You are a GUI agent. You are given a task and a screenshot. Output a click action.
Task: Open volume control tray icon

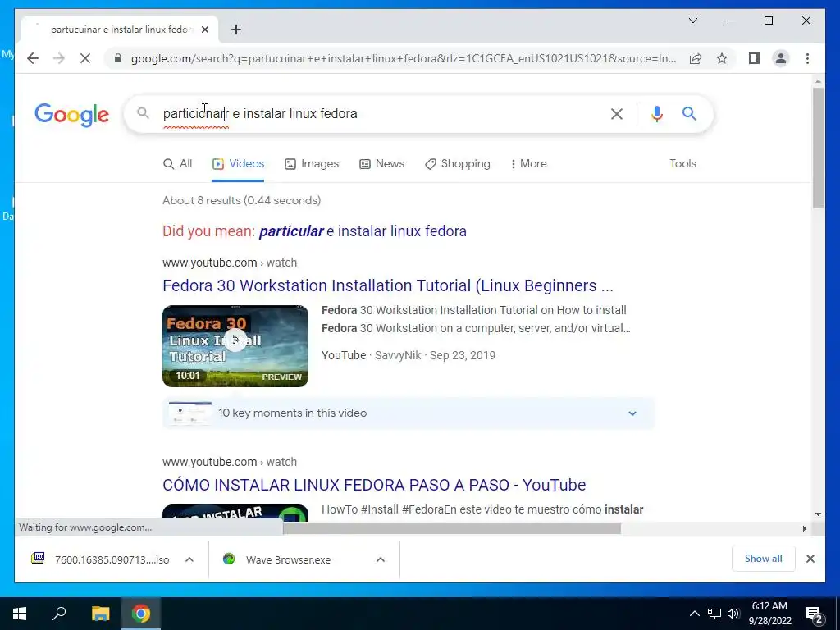click(x=733, y=614)
